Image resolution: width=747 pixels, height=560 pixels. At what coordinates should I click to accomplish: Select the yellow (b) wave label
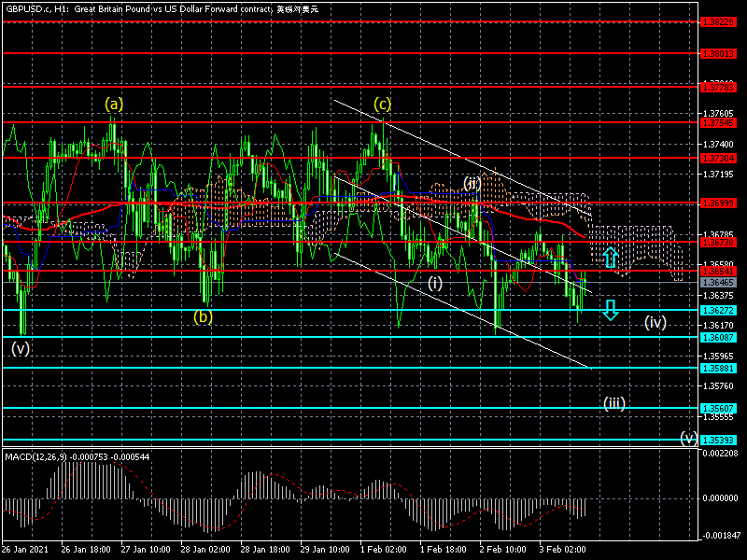tap(203, 316)
